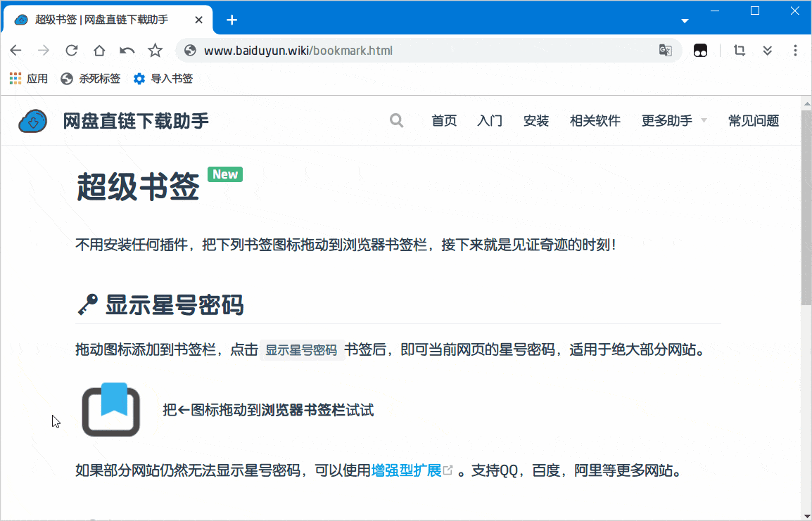
Task: Open the 杀死标签 bookmarklet
Action: pos(91,79)
